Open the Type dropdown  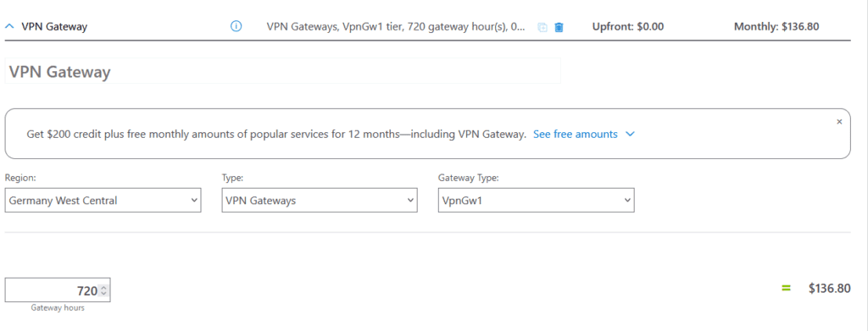[x=320, y=200]
